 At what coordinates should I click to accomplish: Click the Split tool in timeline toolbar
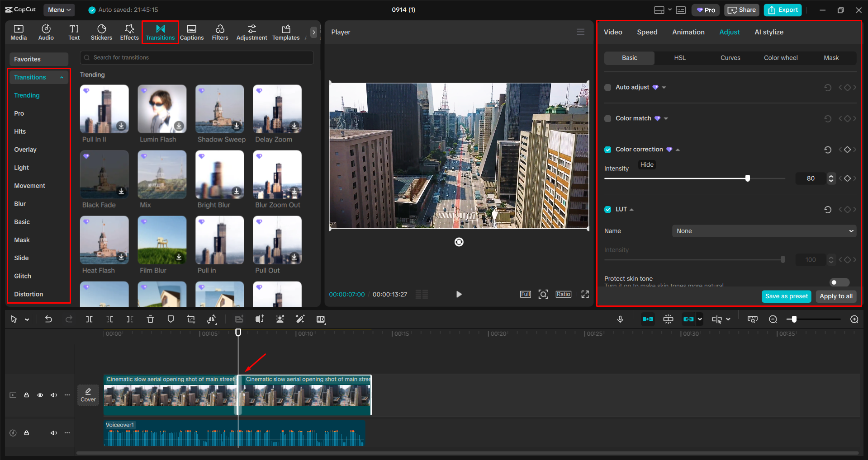pos(89,319)
